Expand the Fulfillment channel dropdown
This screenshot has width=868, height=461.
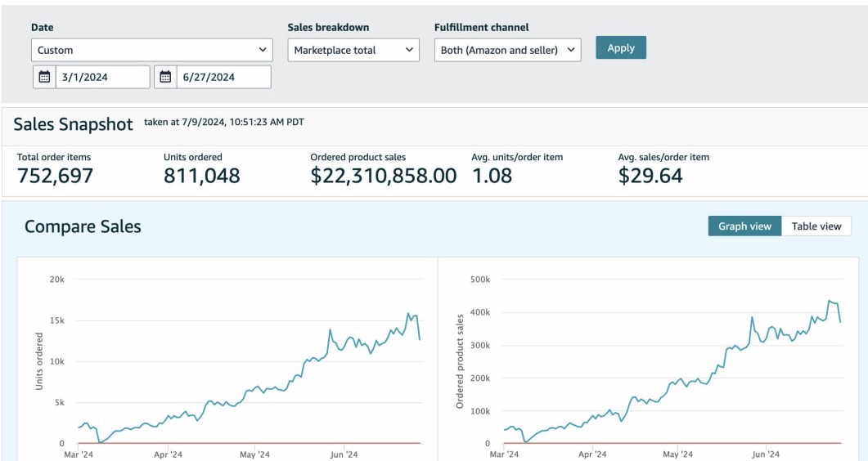(x=507, y=50)
